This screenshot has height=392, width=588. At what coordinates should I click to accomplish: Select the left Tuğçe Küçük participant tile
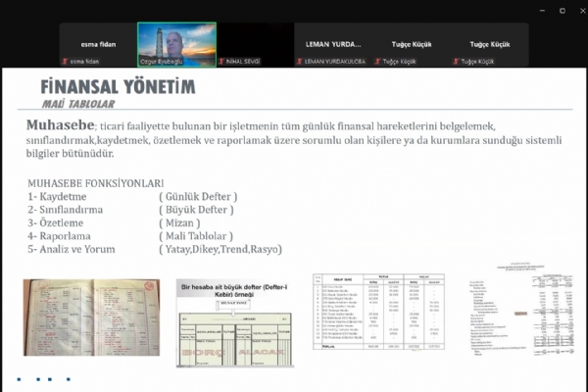point(411,45)
